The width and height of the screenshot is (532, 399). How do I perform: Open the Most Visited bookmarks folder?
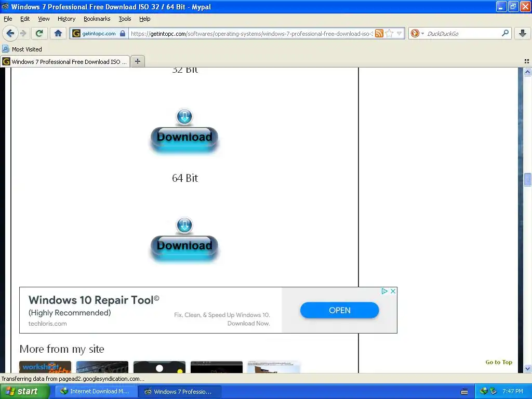click(22, 49)
